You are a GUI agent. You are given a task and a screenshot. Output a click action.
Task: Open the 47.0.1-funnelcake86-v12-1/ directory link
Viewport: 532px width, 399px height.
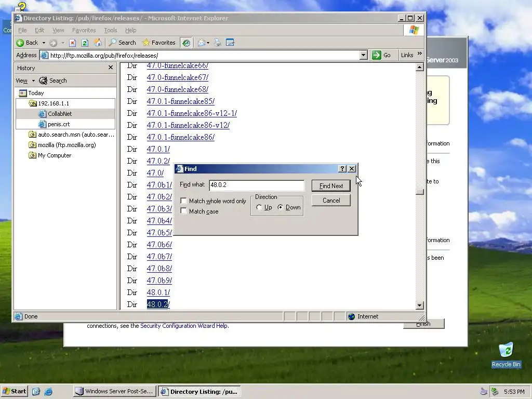pos(192,113)
